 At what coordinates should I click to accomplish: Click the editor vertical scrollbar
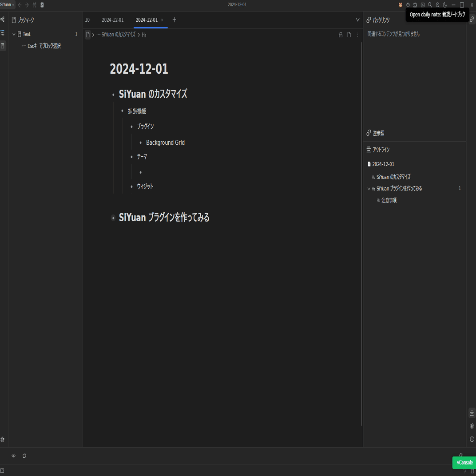click(x=361, y=234)
